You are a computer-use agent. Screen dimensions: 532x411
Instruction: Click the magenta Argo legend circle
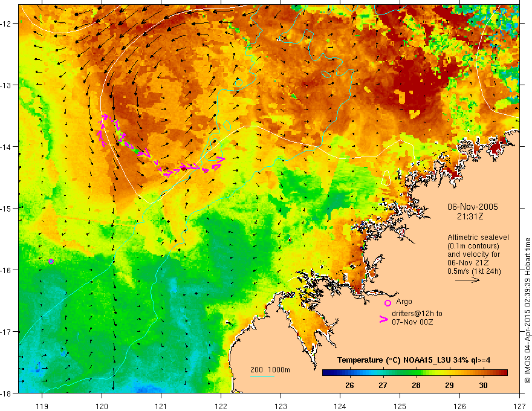388,303
